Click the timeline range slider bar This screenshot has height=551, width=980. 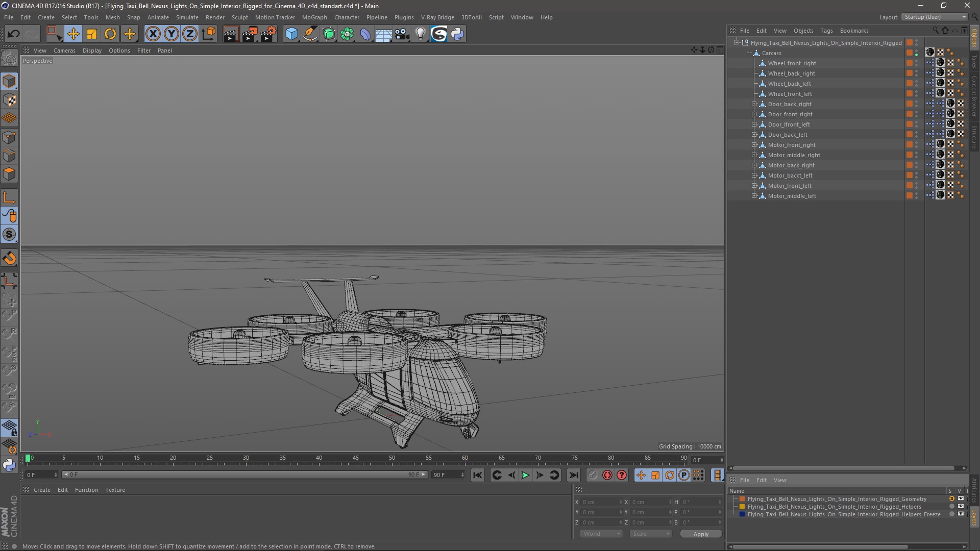coord(244,475)
